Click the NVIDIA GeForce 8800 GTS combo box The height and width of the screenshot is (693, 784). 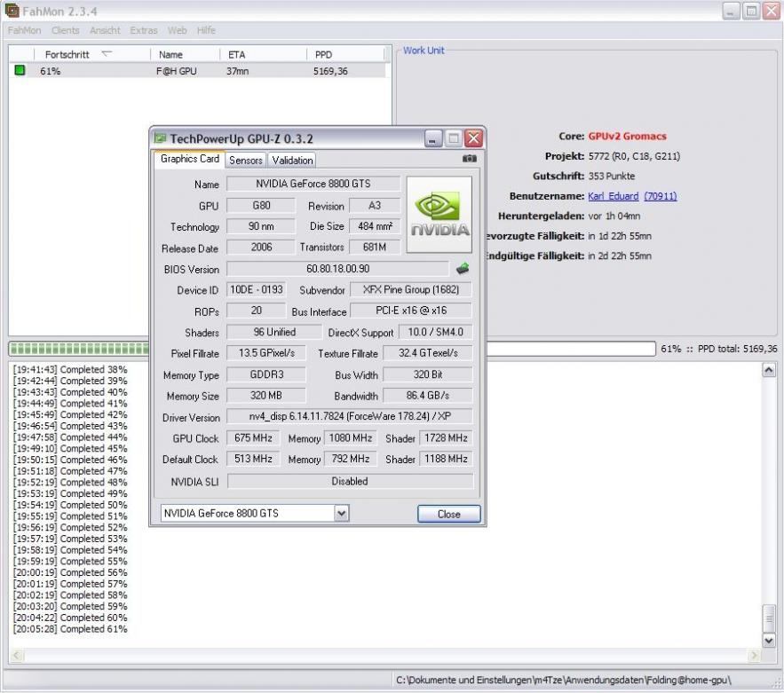pyautogui.click(x=255, y=513)
